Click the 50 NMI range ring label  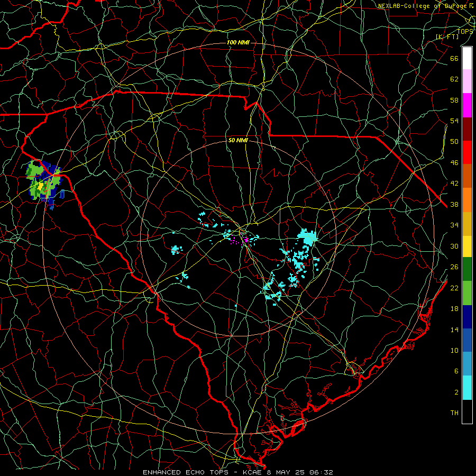pyautogui.click(x=238, y=140)
